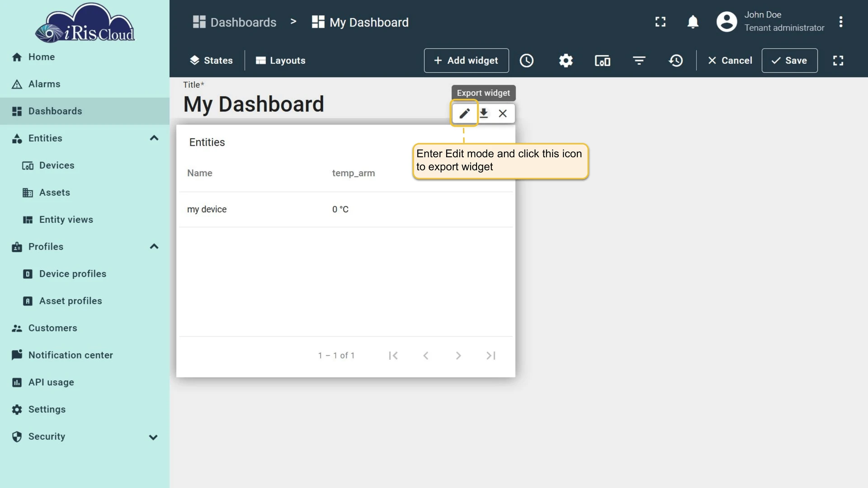Open Alarms in the sidebar

point(85,84)
